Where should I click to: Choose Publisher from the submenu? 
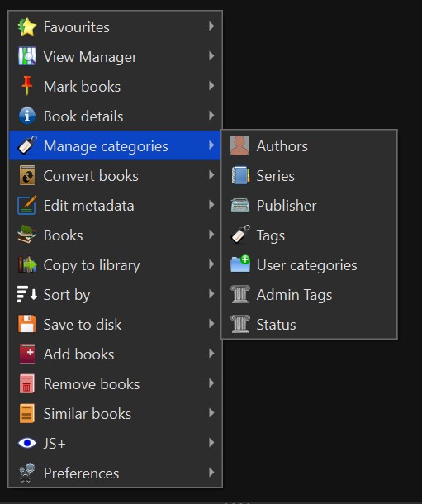[309, 206]
